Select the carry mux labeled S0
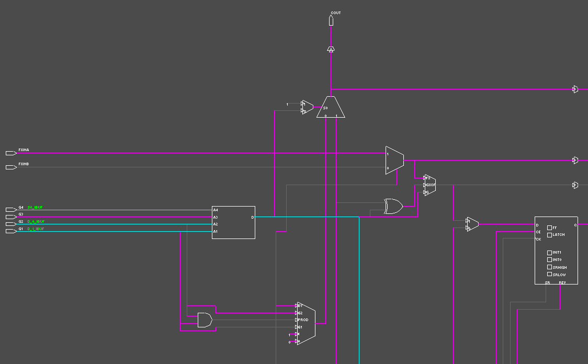The width and height of the screenshot is (588, 364). pyautogui.click(x=331, y=107)
